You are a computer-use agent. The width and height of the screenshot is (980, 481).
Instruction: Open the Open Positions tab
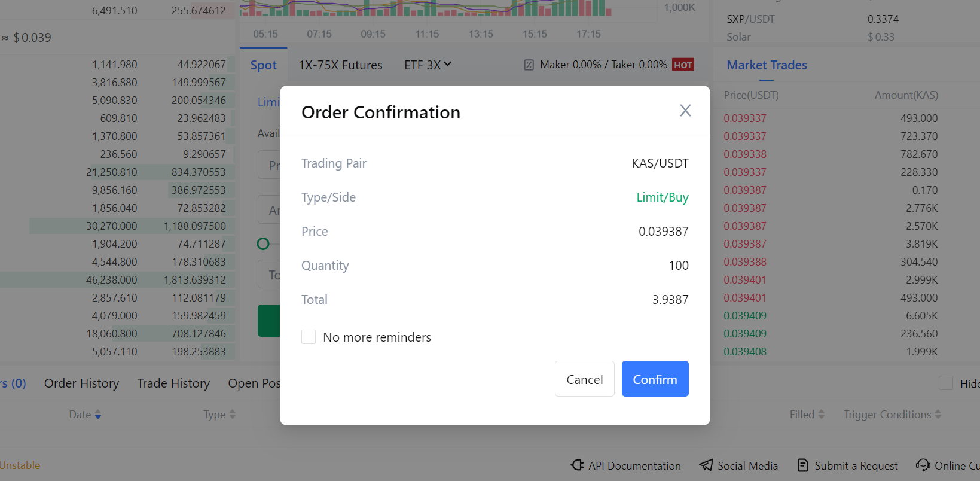pos(254,383)
